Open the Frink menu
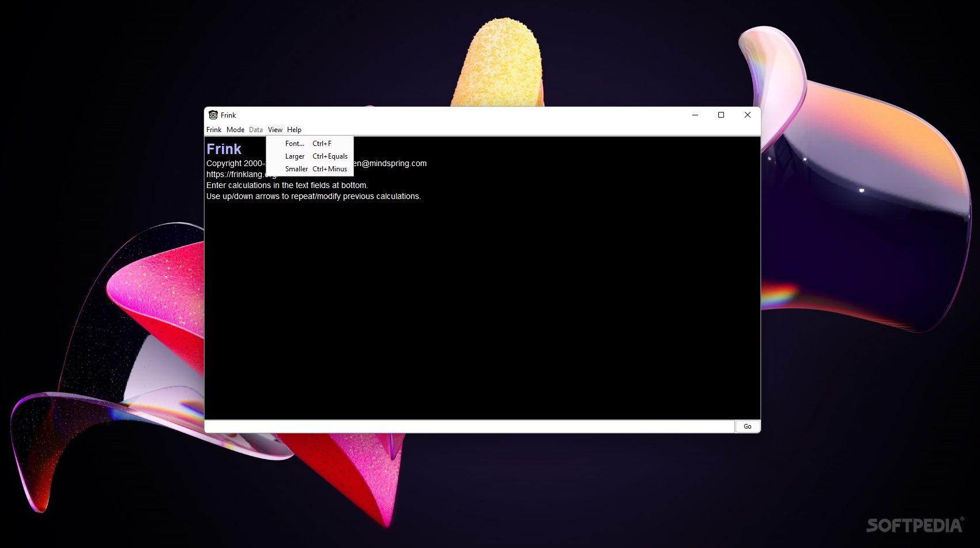 coord(214,130)
